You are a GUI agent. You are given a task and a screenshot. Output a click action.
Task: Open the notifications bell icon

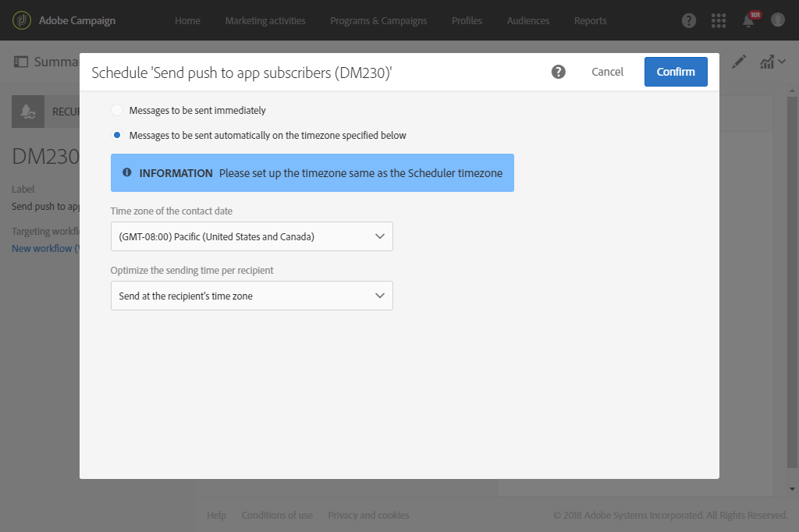[x=748, y=21]
